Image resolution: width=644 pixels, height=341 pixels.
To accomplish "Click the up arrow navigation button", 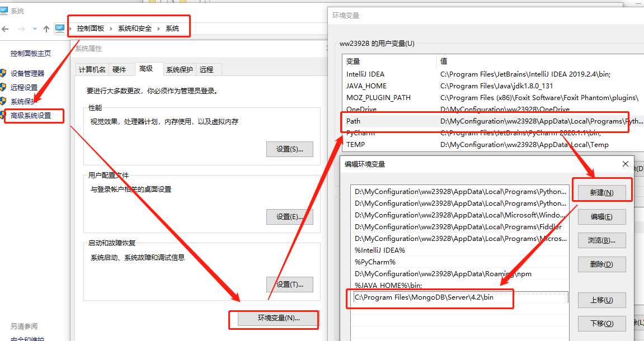I will point(46,29).
